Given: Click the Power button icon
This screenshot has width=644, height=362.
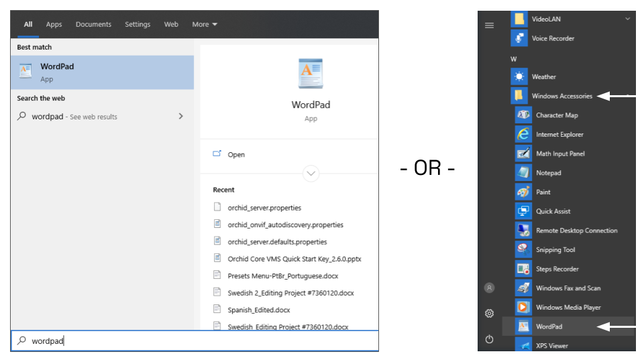Looking at the screenshot, I should [490, 339].
